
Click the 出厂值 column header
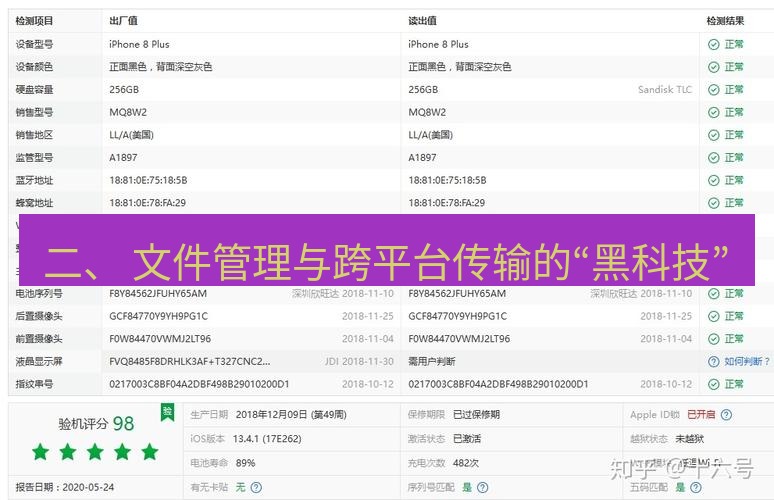(123, 21)
